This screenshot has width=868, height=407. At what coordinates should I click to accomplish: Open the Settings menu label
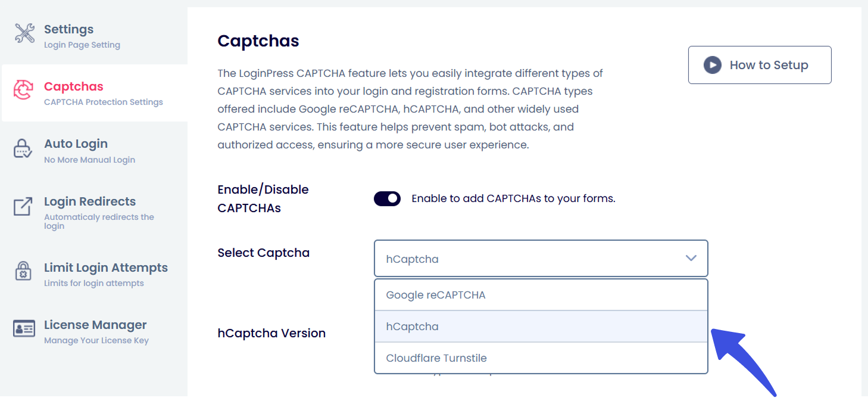click(68, 29)
